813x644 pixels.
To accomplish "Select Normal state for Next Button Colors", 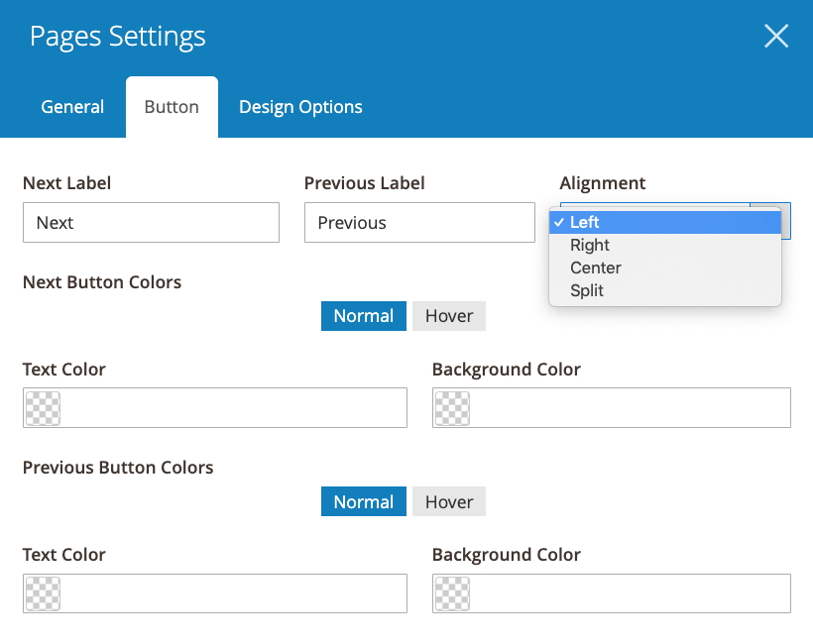I will click(x=363, y=315).
